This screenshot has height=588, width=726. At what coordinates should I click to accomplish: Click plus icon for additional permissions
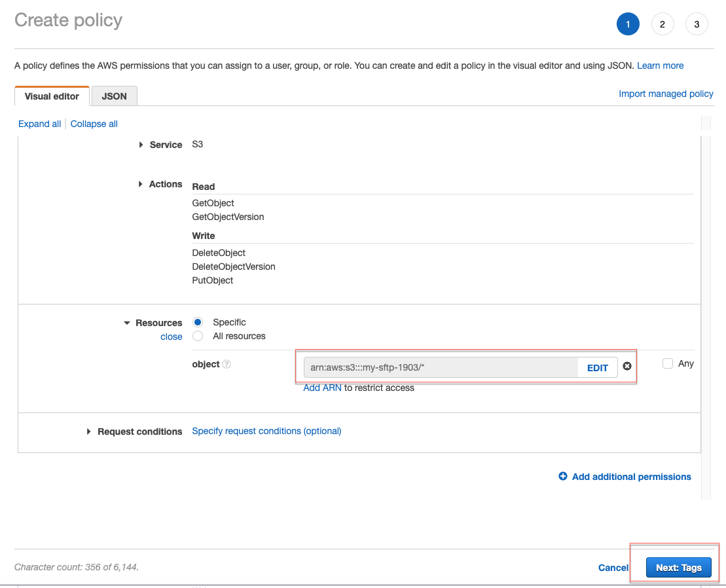562,477
